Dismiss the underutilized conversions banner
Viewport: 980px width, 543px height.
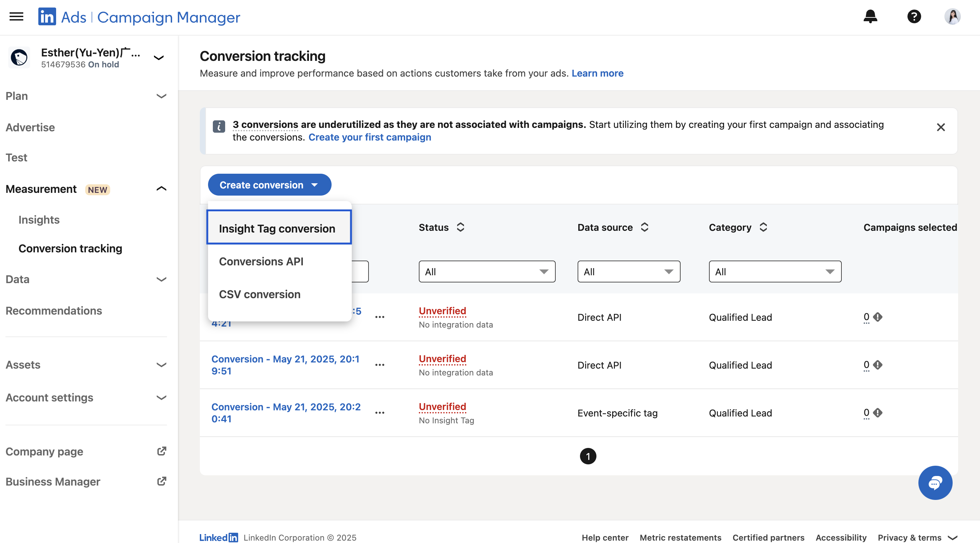click(940, 127)
